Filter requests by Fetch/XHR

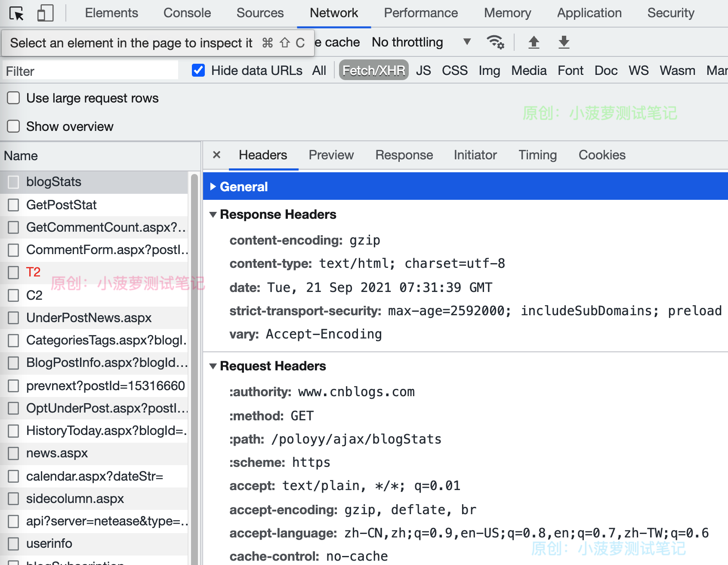374,70
